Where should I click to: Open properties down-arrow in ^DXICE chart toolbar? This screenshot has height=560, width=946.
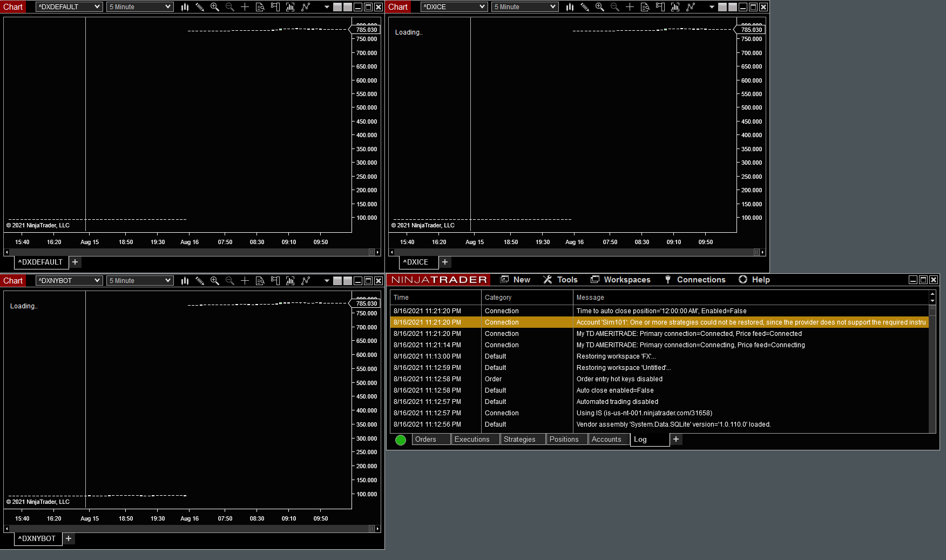point(712,7)
